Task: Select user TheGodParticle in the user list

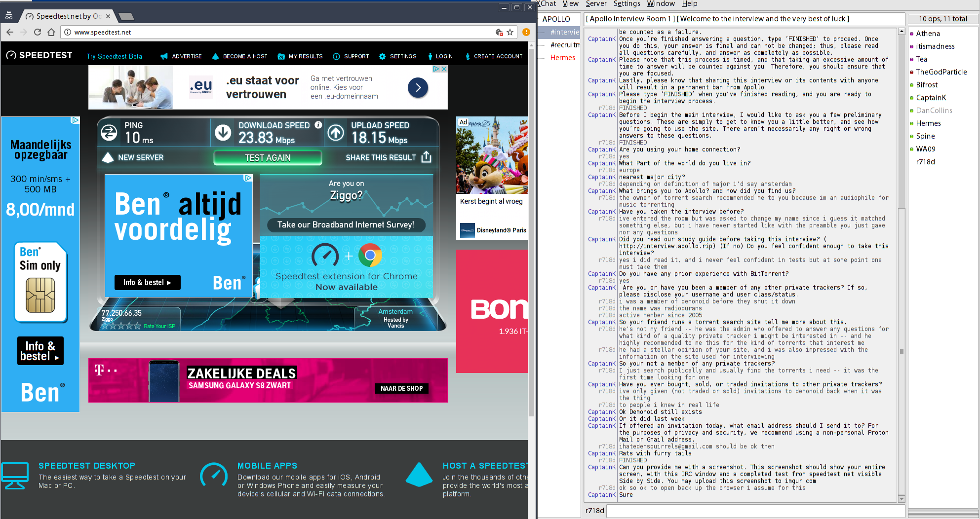Action: coord(941,72)
